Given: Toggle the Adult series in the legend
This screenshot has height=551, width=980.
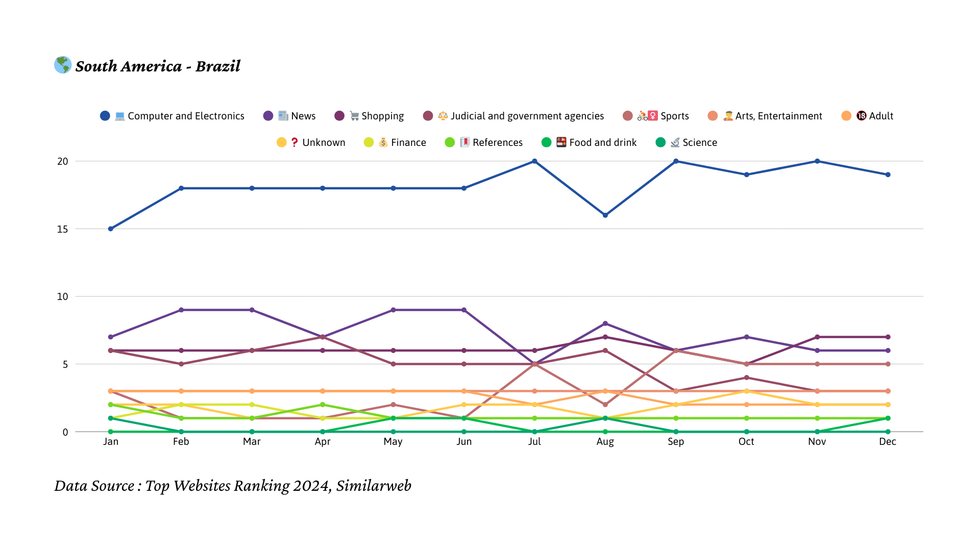Looking at the screenshot, I should coord(881,116).
